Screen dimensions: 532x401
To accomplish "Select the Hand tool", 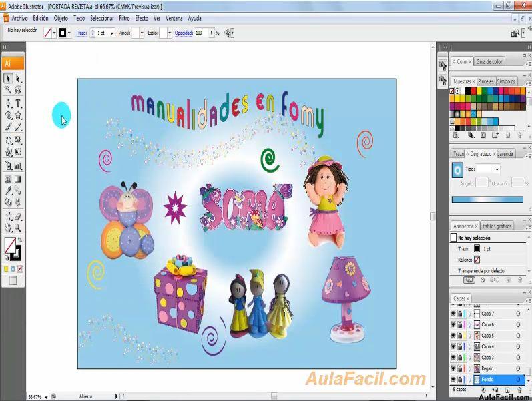I will 8,228.
